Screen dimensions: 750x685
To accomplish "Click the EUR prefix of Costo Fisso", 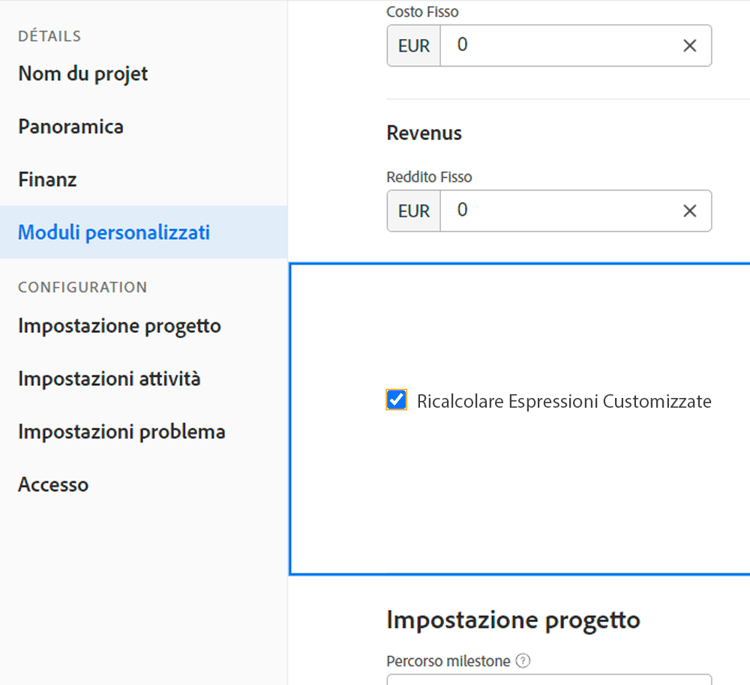I will click(x=414, y=46).
